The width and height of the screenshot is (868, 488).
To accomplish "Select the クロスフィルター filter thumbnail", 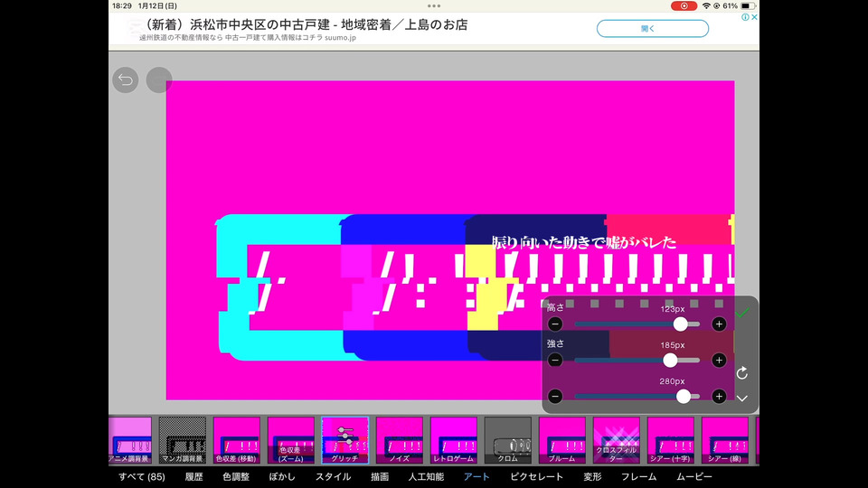I will [617, 440].
